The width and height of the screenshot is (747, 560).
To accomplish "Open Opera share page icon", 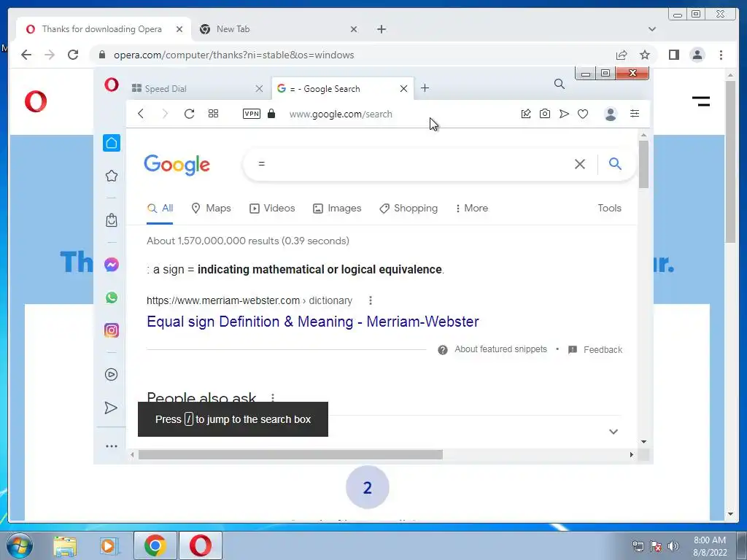I will tap(526, 114).
